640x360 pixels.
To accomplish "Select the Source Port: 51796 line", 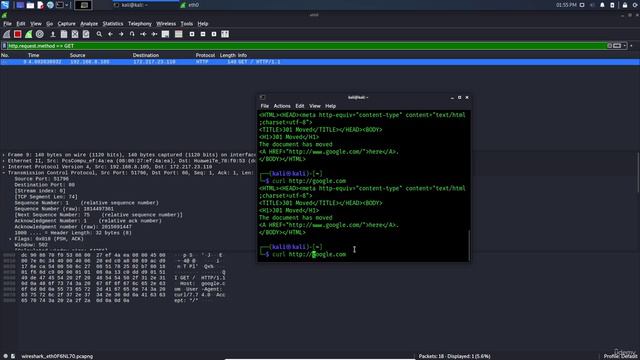I will [x=41, y=179].
